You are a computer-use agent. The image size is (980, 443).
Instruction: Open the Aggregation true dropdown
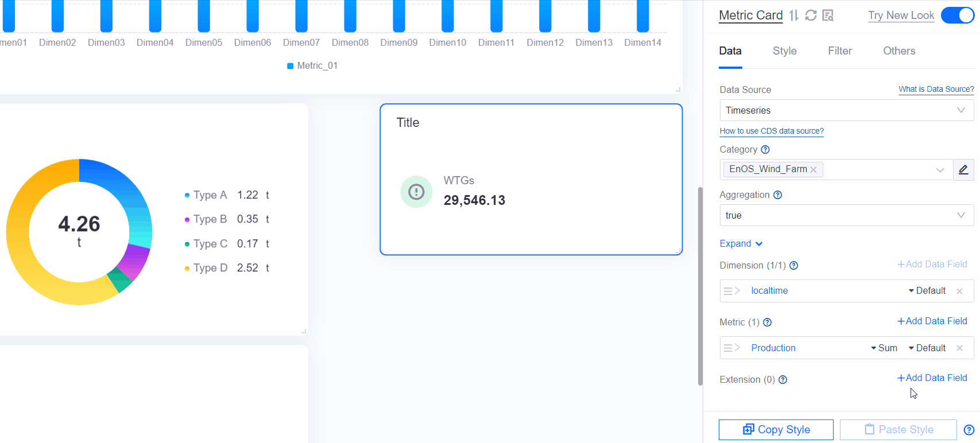[846, 216]
